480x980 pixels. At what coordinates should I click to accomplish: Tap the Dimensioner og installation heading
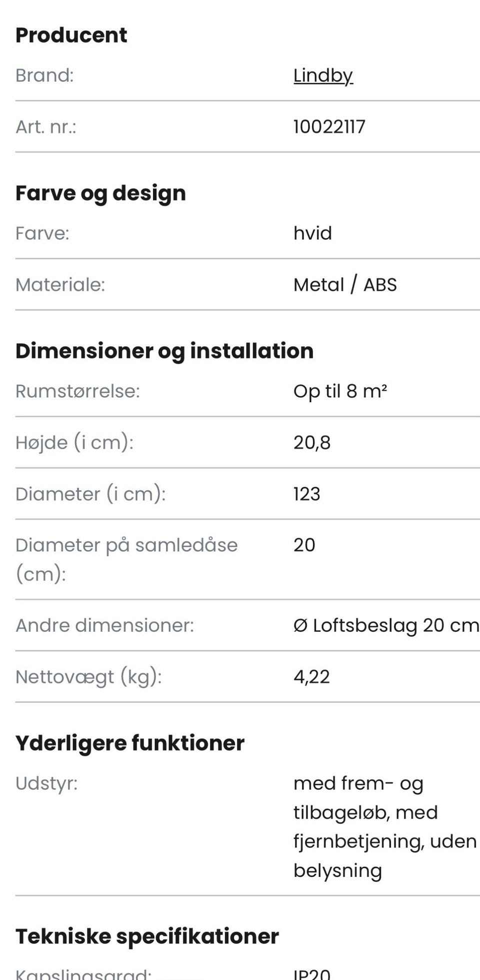(164, 351)
